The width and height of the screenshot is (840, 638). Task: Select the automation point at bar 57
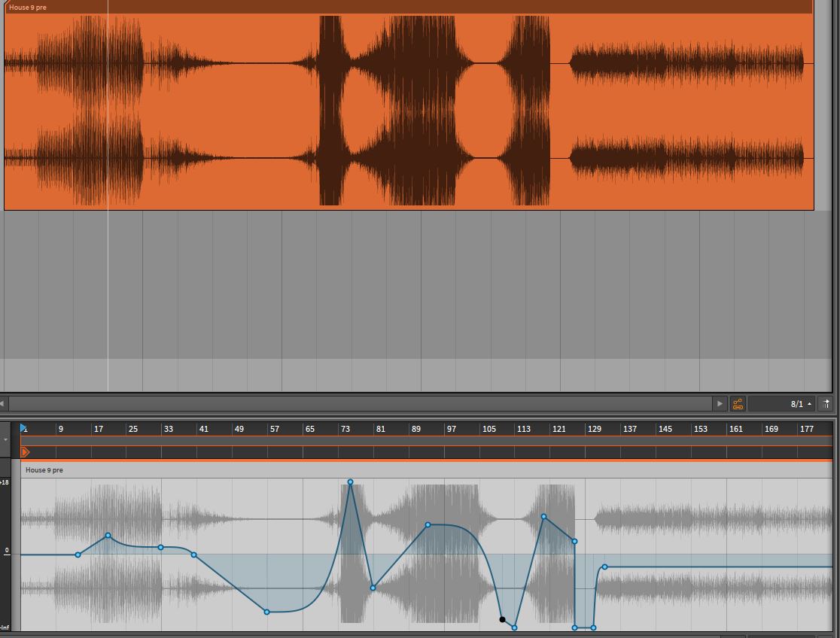click(x=267, y=612)
